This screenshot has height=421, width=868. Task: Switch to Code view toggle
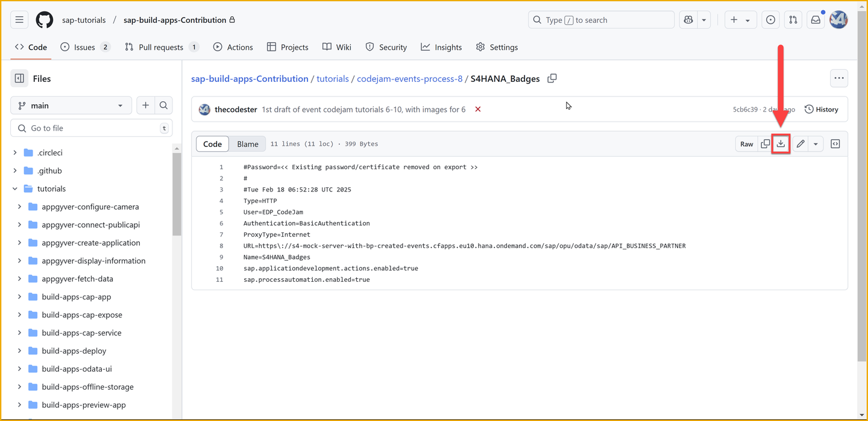[x=212, y=144]
